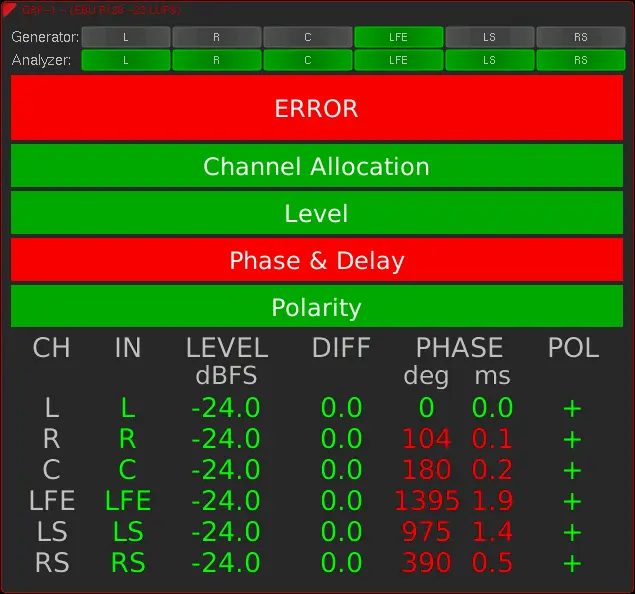The width and height of the screenshot is (635, 594).
Task: Disable Generator LFE channel
Action: coord(398,37)
